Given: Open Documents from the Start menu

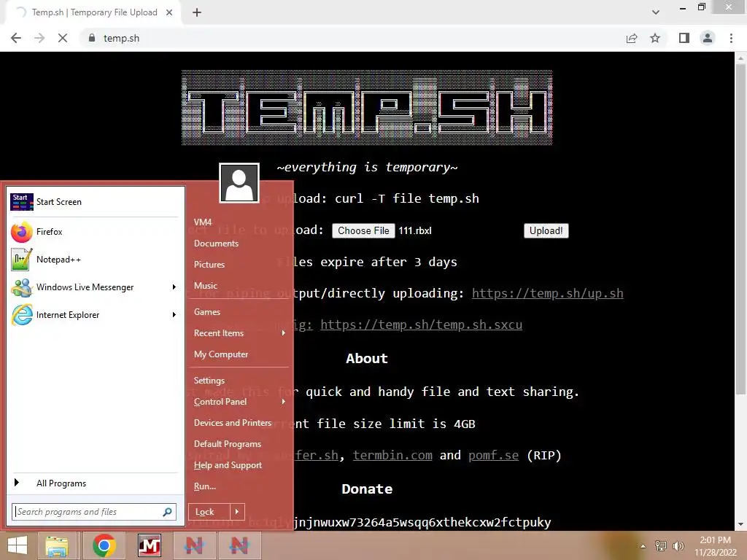Looking at the screenshot, I should (216, 244).
